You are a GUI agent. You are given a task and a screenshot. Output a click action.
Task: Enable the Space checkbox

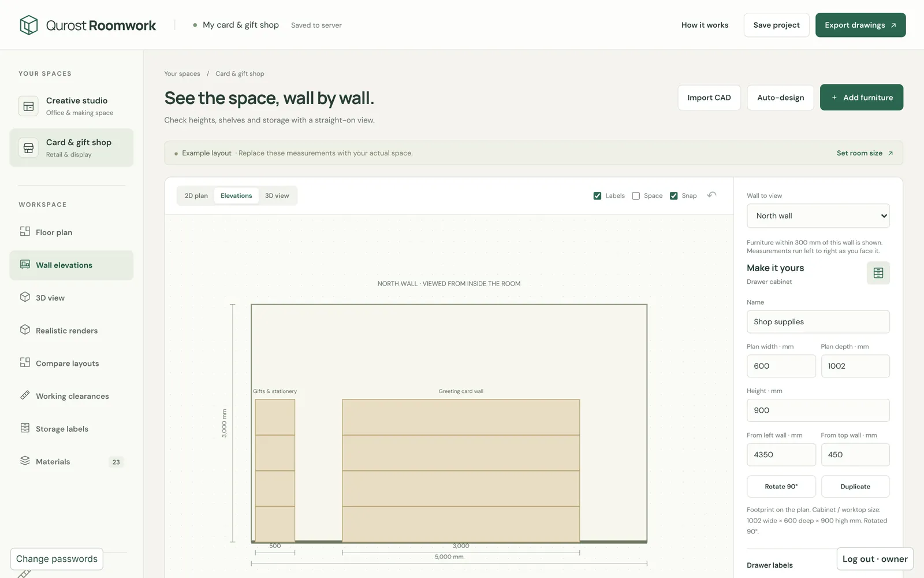point(636,196)
